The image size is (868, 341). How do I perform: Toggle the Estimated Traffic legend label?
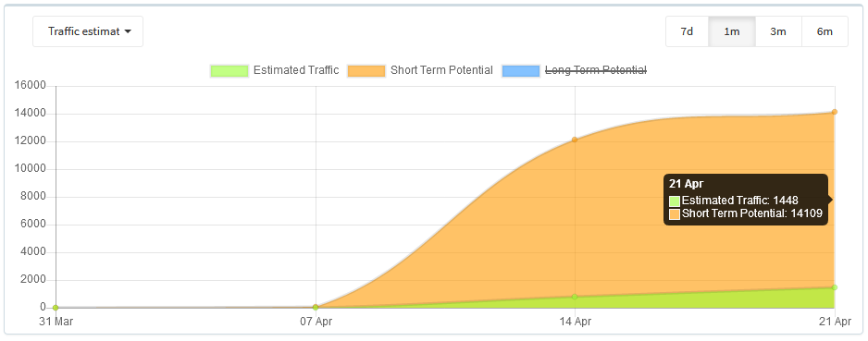coord(296,70)
